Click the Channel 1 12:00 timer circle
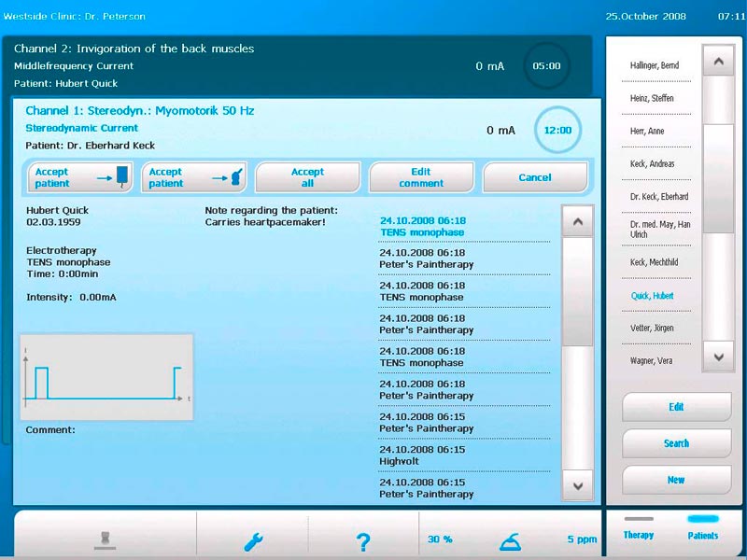Image resolution: width=747 pixels, height=560 pixels. tap(557, 130)
